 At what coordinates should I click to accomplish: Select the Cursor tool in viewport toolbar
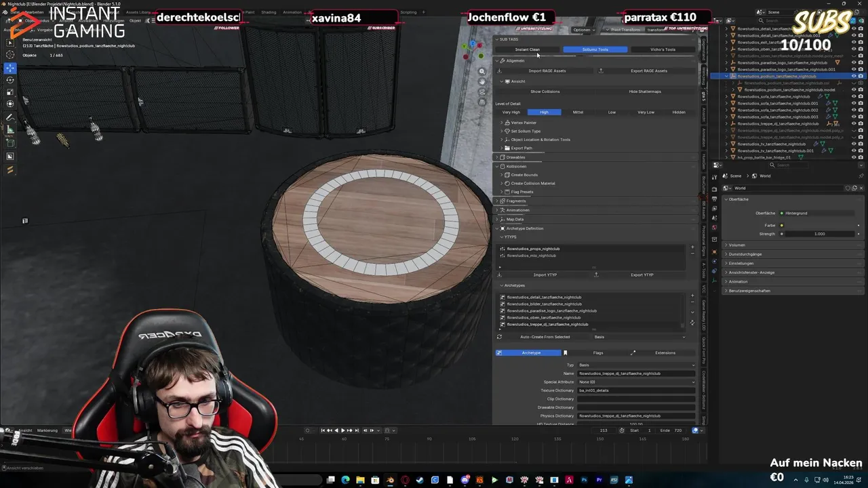tap(10, 54)
